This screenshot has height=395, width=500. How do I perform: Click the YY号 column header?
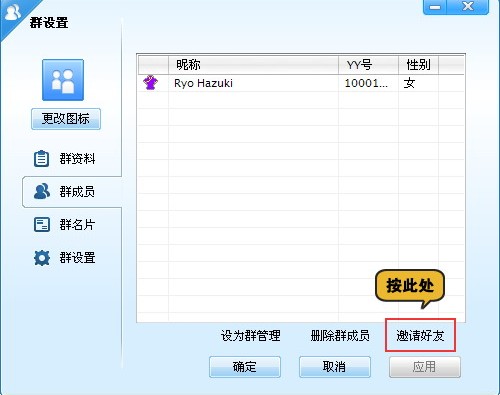point(368,65)
